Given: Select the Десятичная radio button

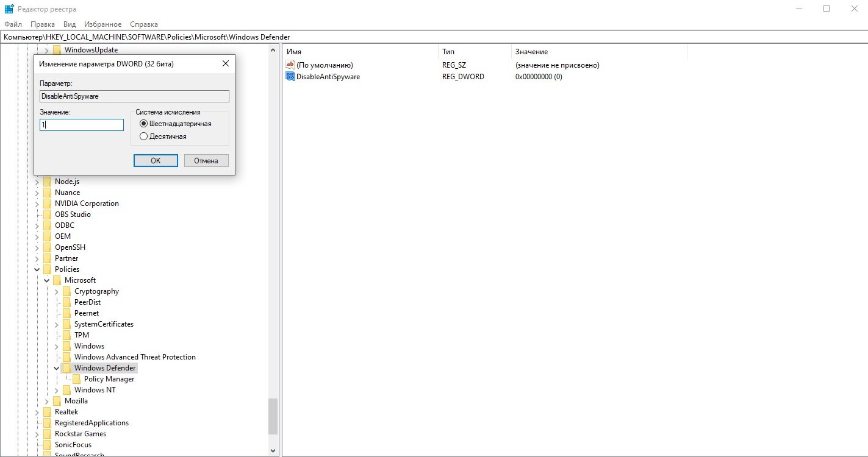Looking at the screenshot, I should (144, 136).
